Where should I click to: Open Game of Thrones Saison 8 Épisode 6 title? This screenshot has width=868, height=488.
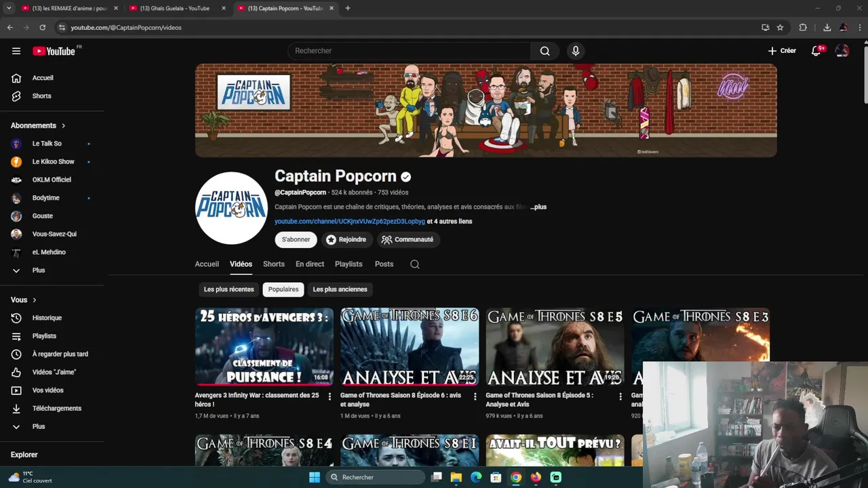pyautogui.click(x=400, y=400)
